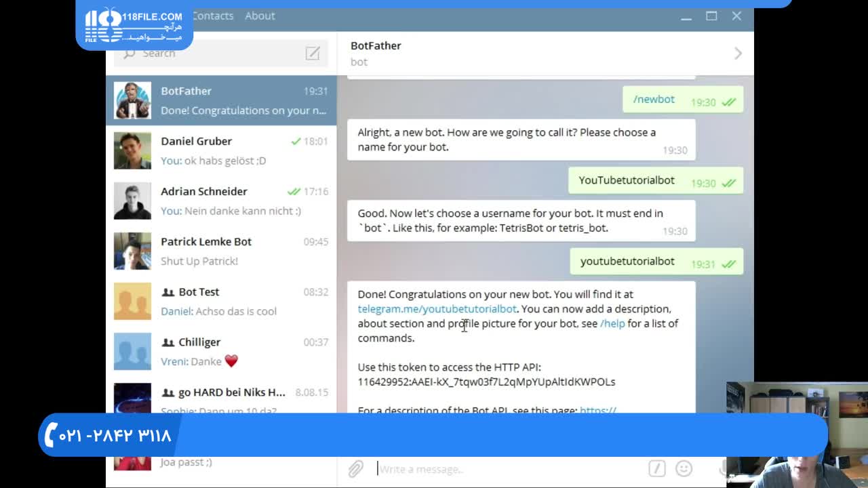The image size is (868, 488).
Task: Click the paperclip attach file icon
Action: pyautogui.click(x=356, y=468)
